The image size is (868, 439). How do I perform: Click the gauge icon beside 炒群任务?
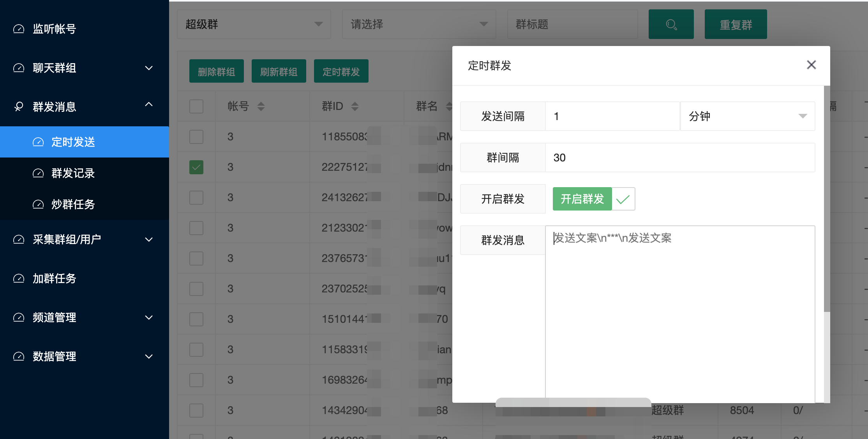(x=38, y=204)
